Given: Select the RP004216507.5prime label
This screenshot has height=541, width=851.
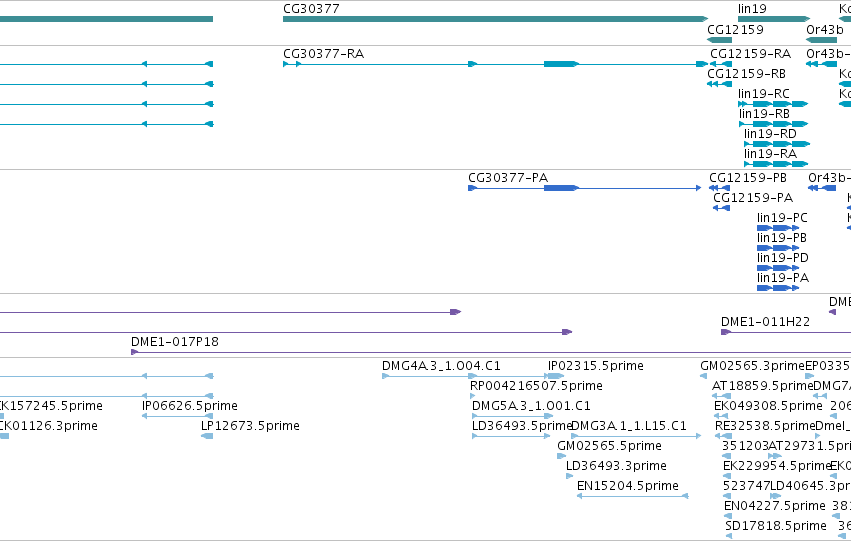Looking at the screenshot, I should pyautogui.click(x=536, y=386).
